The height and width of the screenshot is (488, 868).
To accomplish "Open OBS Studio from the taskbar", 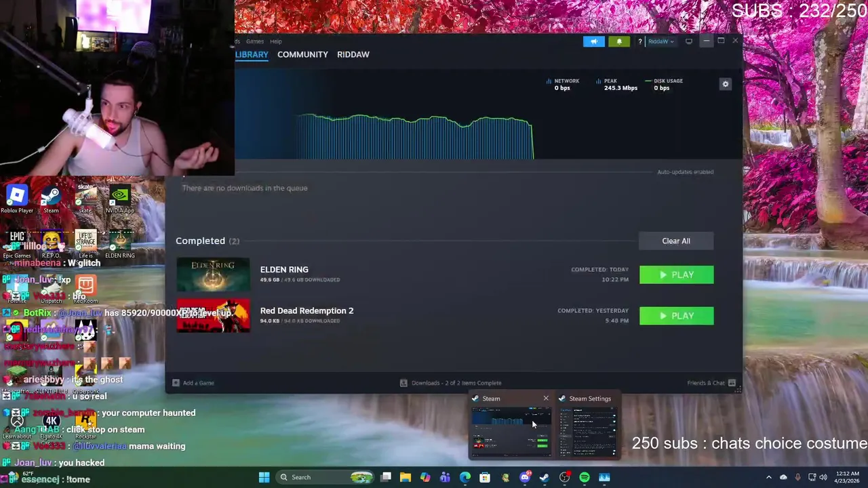I will (564, 477).
